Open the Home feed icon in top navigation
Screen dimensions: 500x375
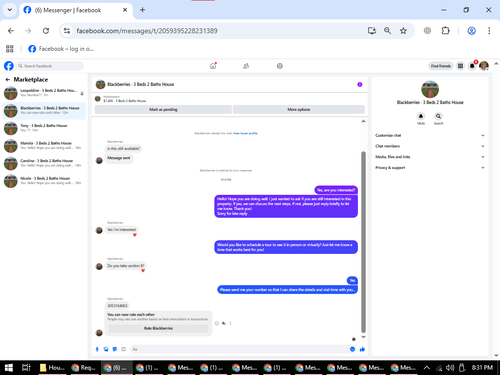[213, 66]
